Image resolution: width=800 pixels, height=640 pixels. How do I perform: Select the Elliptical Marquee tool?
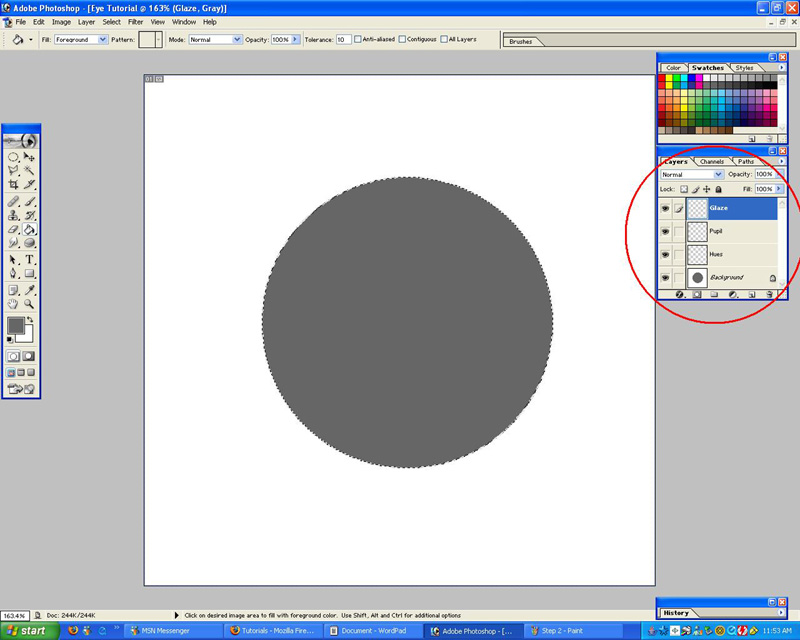pos(13,157)
